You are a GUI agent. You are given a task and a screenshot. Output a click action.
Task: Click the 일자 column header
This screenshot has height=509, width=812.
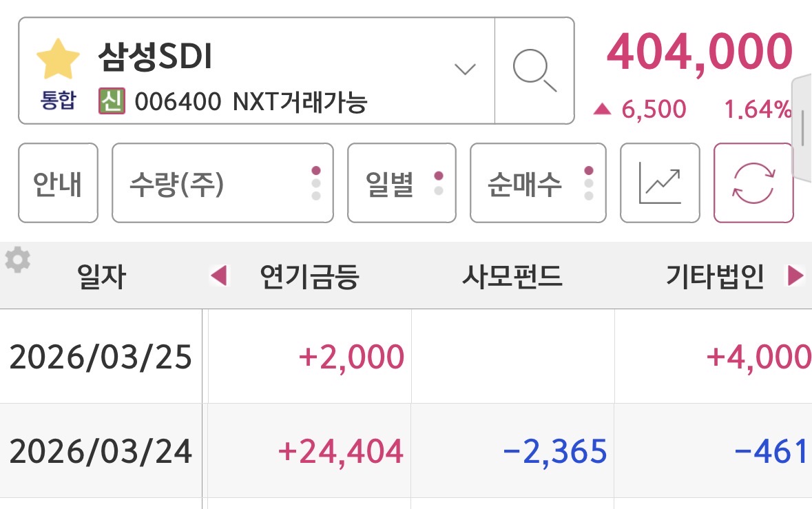click(x=103, y=277)
